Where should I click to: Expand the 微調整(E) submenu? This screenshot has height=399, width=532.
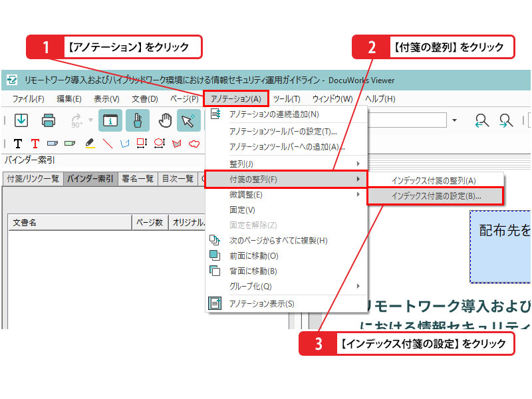[287, 194]
